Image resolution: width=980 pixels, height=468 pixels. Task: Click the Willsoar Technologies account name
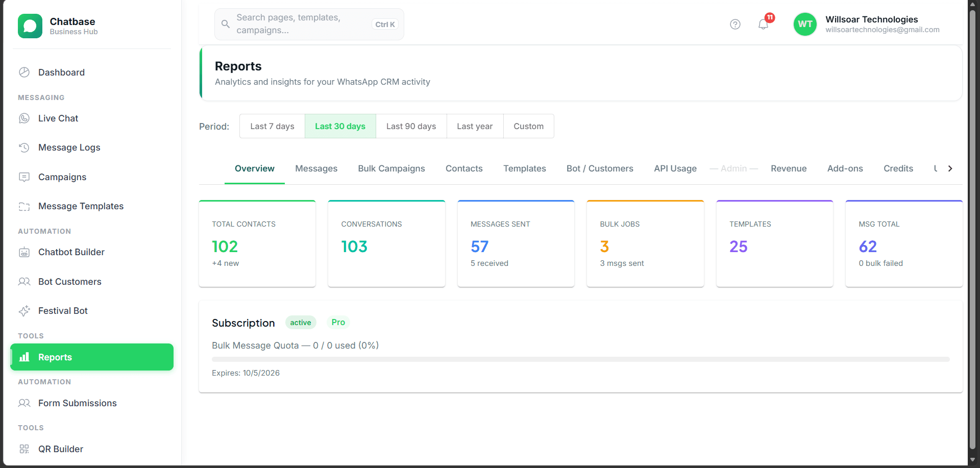click(872, 19)
